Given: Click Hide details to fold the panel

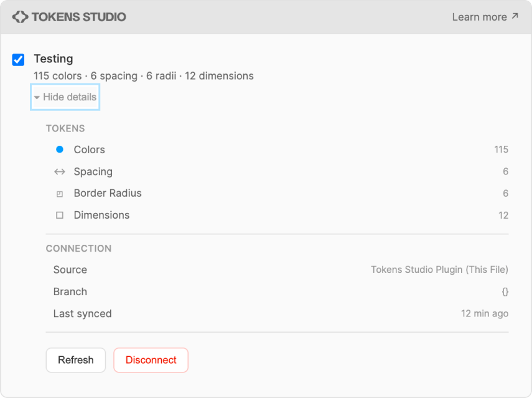Looking at the screenshot, I should (65, 97).
